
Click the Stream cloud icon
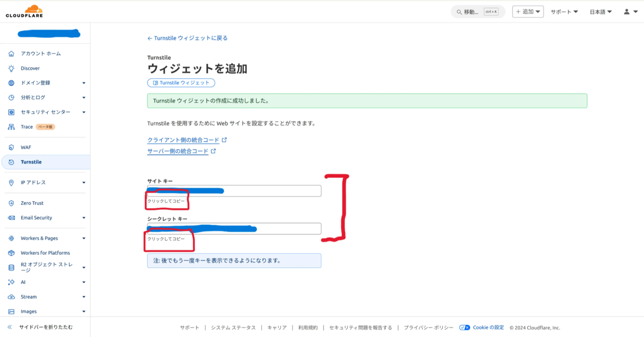click(11, 297)
